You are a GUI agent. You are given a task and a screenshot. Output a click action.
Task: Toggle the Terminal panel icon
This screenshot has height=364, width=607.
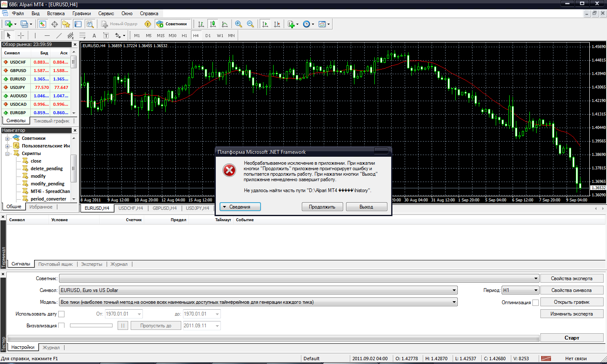(78, 24)
